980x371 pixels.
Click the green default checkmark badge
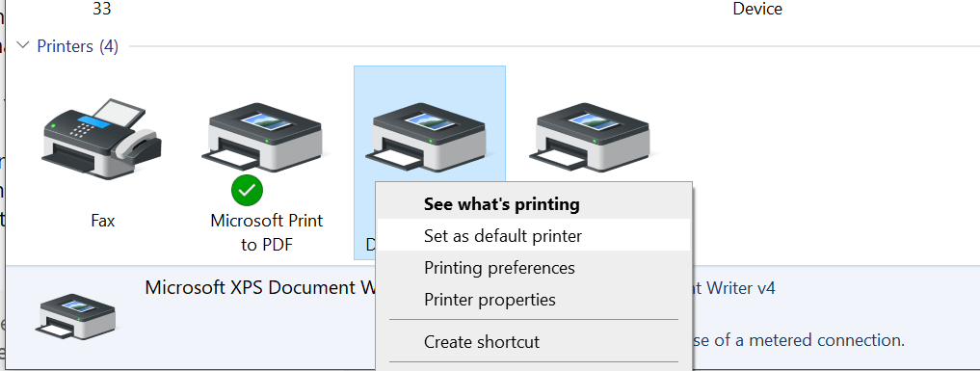point(247,191)
